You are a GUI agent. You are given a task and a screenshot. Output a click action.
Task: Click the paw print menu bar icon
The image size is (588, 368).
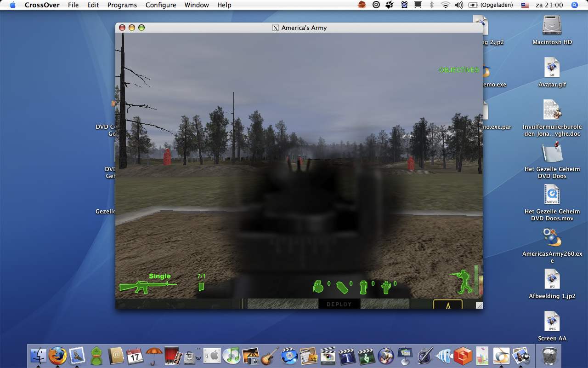coord(390,5)
